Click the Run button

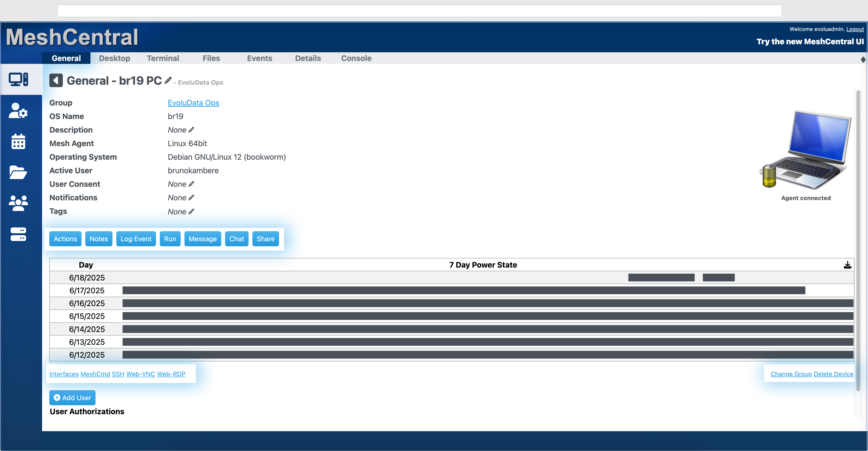(170, 239)
